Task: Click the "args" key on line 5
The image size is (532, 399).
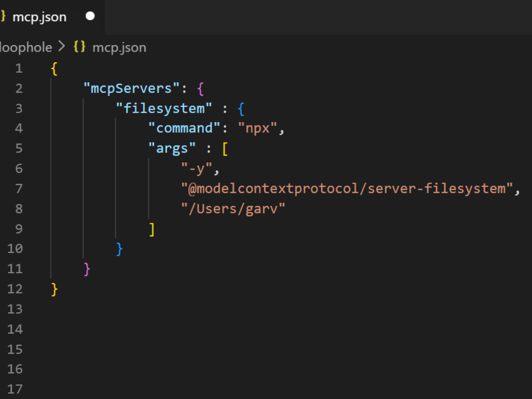Action: tap(172, 149)
